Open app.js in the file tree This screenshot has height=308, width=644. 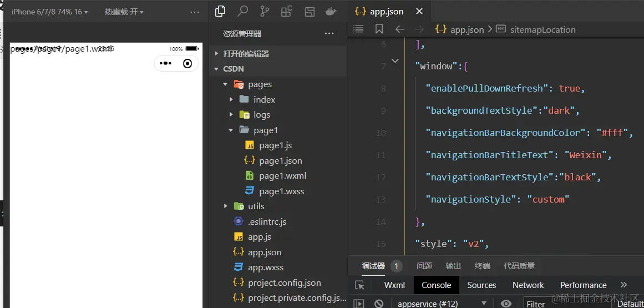[x=260, y=237]
